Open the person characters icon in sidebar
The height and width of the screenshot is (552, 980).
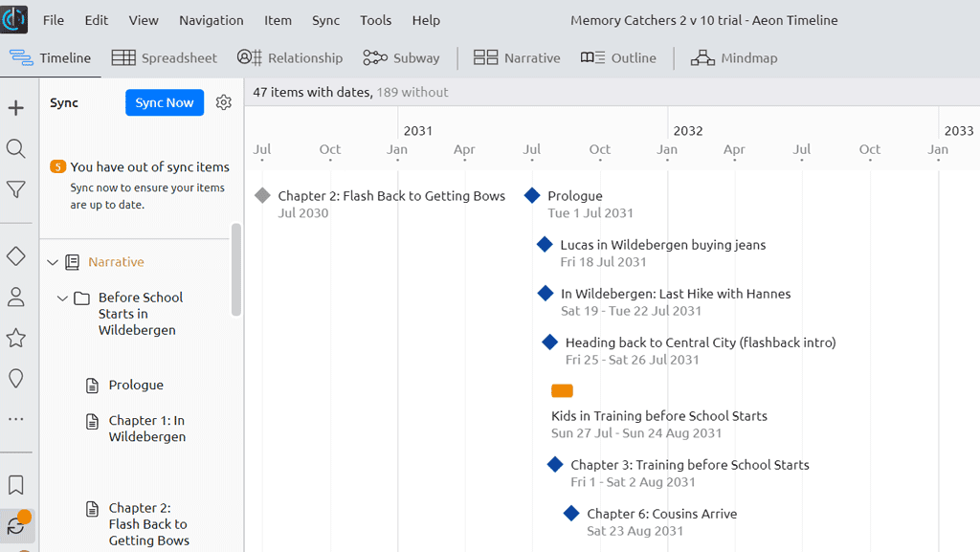[x=16, y=298]
